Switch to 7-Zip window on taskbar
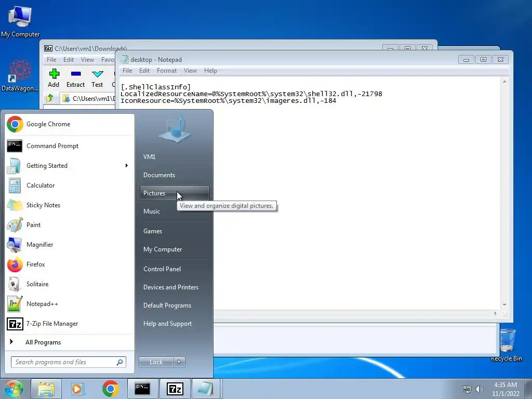Viewport: 532px width, 399px height. coord(175,389)
